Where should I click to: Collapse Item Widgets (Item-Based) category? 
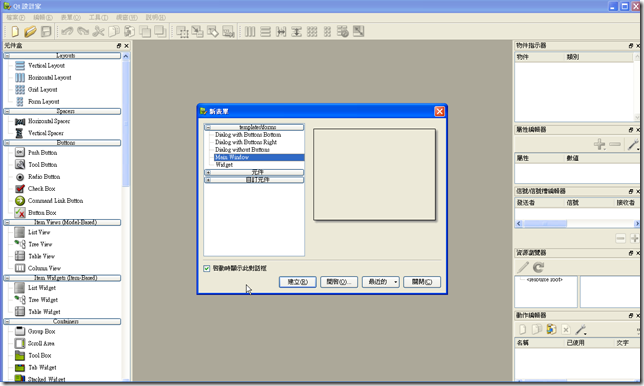[7, 278]
